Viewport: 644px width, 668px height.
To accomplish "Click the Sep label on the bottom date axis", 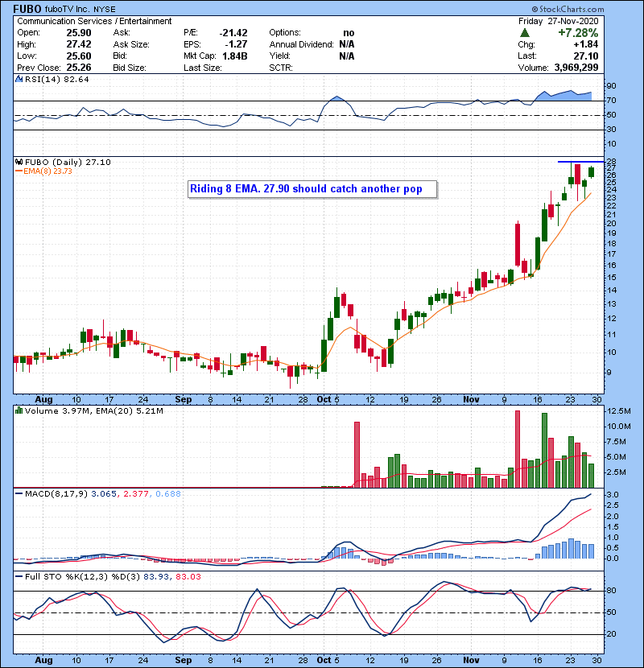I will (184, 660).
